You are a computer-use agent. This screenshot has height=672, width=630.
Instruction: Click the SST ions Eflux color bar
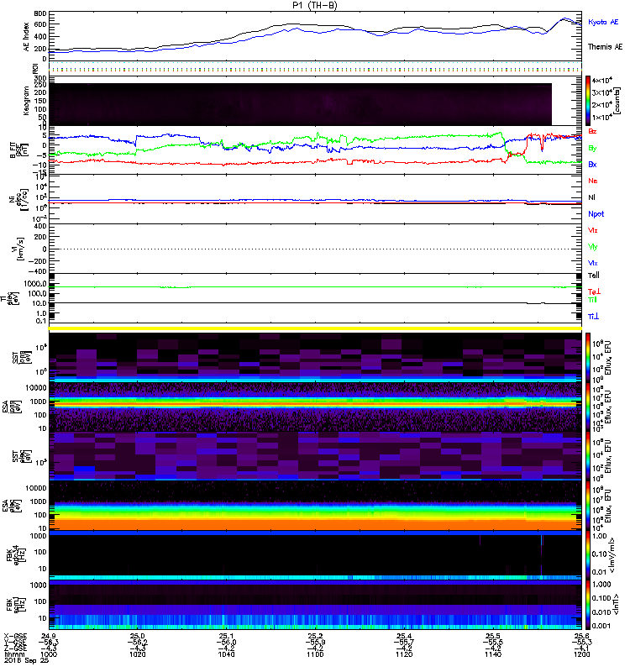[x=588, y=358]
